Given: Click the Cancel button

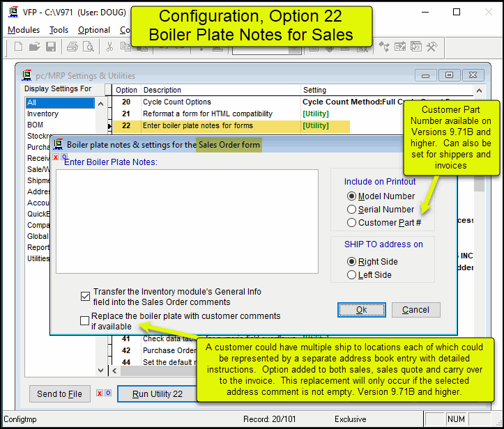Looking at the screenshot, I should pyautogui.click(x=416, y=310).
